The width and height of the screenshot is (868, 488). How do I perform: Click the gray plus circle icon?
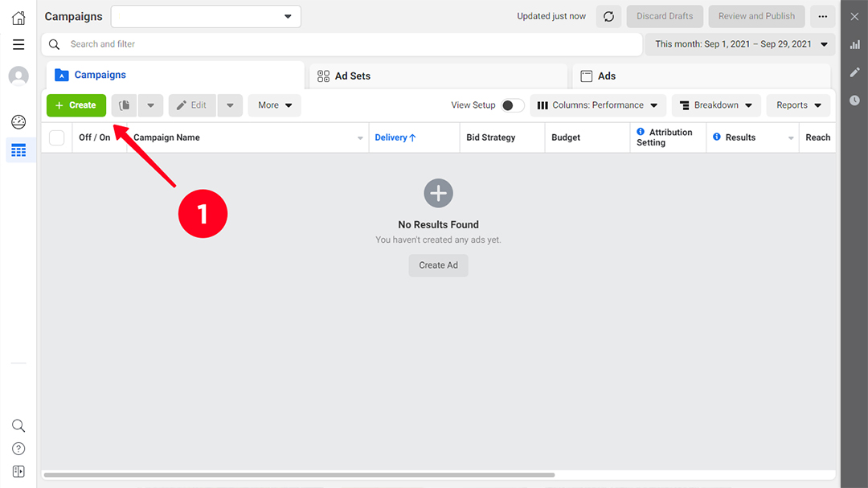[x=439, y=193]
